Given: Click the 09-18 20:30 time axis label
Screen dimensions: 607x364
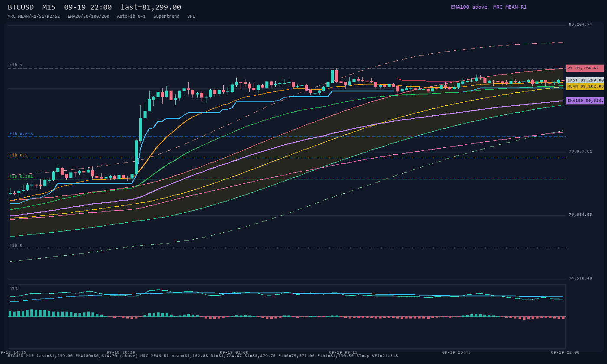Looking at the screenshot, I should (121, 352).
